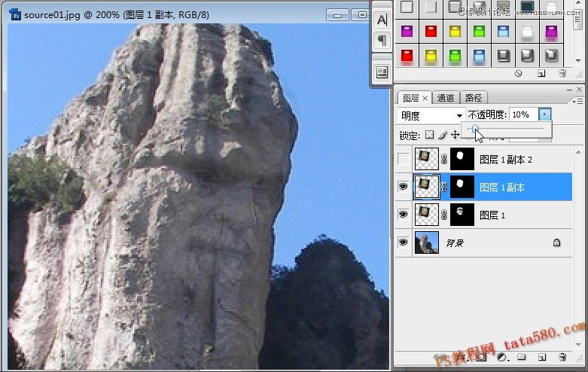Toggle mask link on 图层 1
Screen dimensions: 588x372
tap(444, 215)
